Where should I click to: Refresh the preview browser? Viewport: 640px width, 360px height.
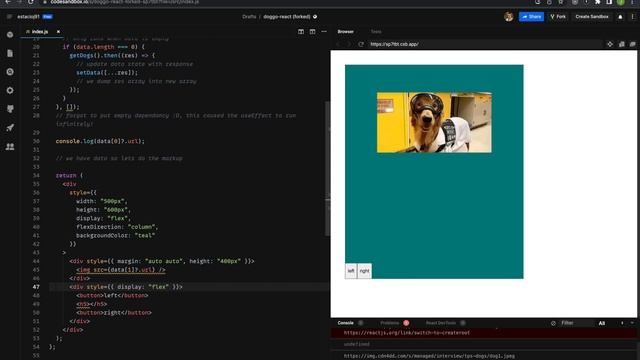[x=361, y=44]
